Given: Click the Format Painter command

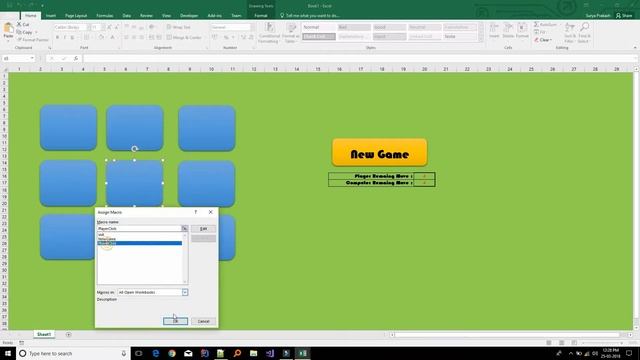Looking at the screenshot, I should click(33, 40).
